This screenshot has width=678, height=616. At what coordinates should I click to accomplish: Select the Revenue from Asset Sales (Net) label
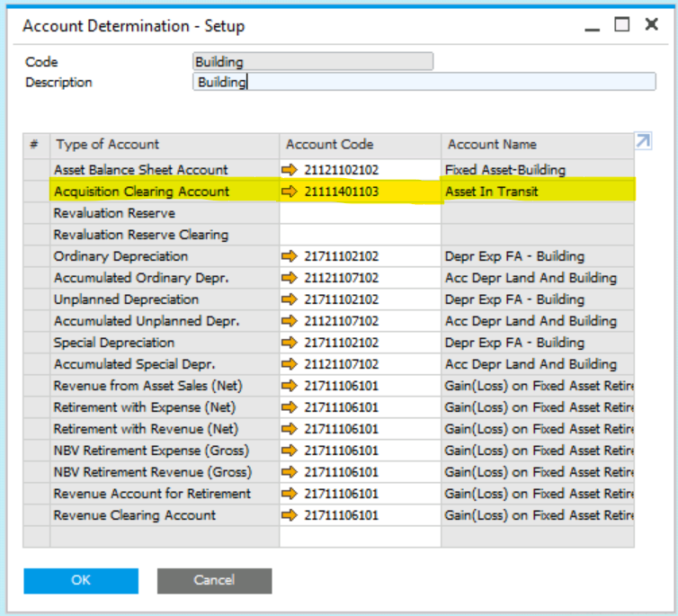click(x=147, y=386)
